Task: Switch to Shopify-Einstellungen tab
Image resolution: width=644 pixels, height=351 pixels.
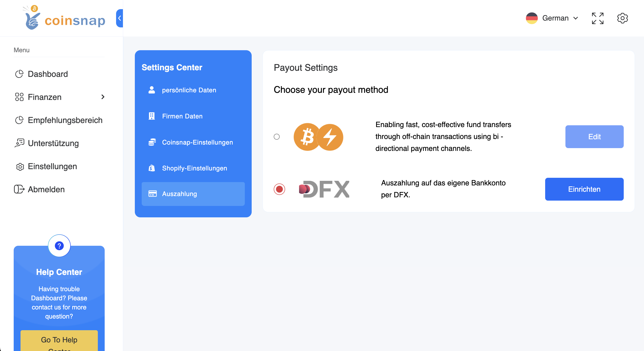Action: click(194, 168)
